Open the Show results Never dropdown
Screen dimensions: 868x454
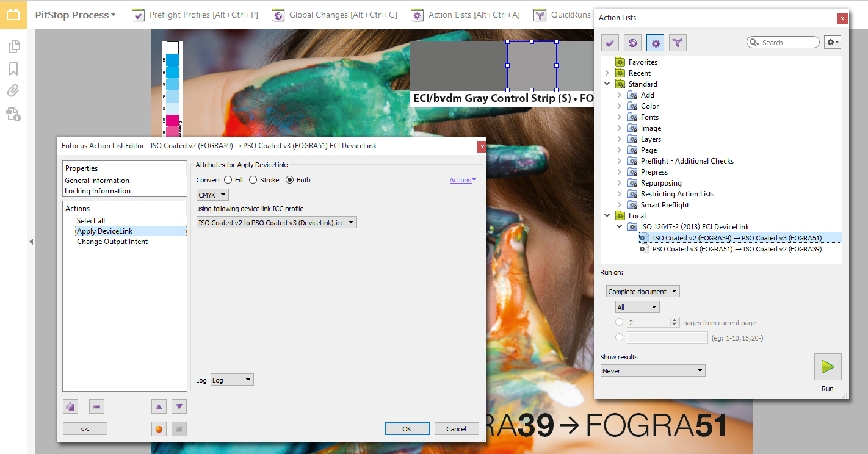click(x=653, y=371)
